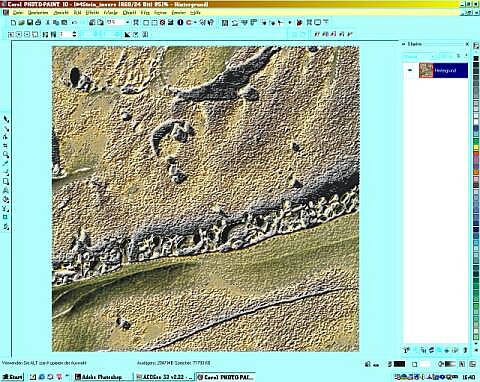
Task: Click the white paper color box in status bar
Action: pos(425,364)
